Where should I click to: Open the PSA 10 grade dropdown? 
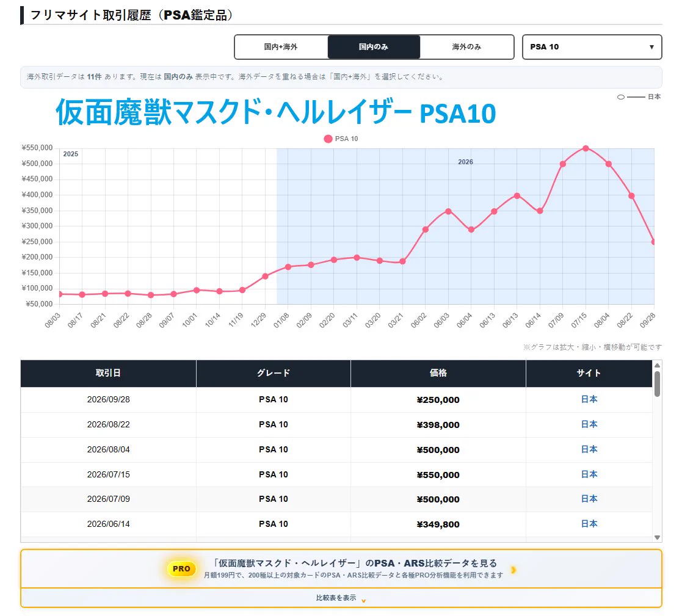pos(592,47)
